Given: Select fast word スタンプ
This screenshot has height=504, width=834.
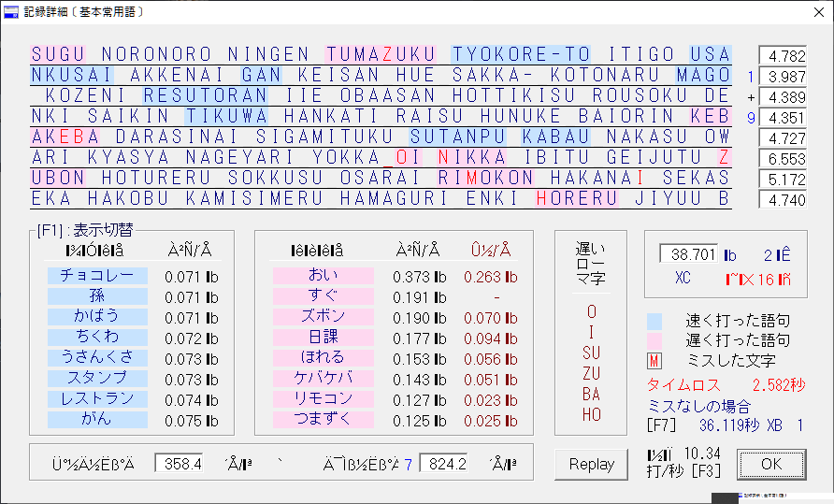Looking at the screenshot, I should point(97,378).
